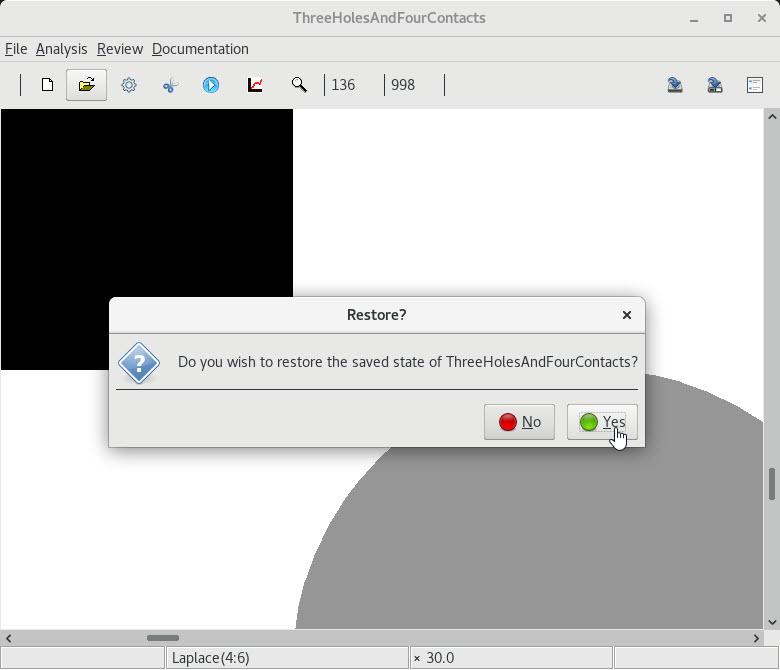Click the horizontal scrollbar thumb
780x670 pixels.
[x=162, y=638]
